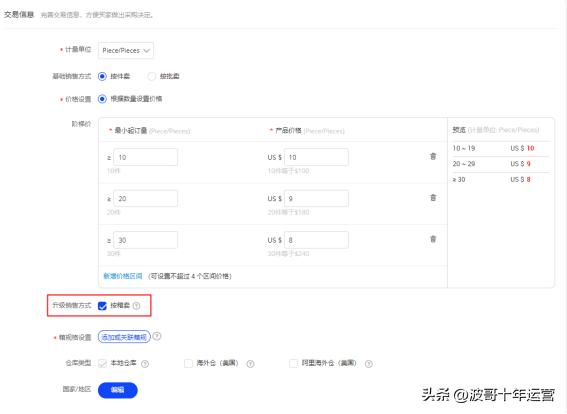Delete the price tier for quantity 20

pyautogui.click(x=433, y=197)
